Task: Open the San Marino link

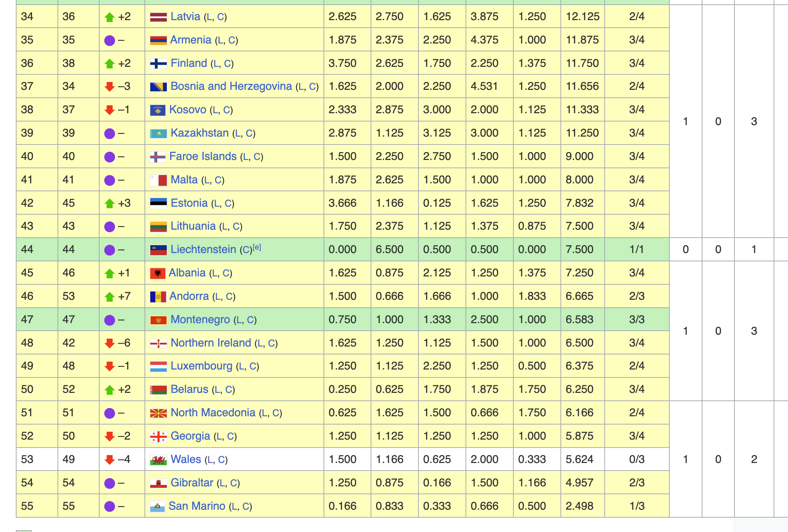Action: click(197, 506)
